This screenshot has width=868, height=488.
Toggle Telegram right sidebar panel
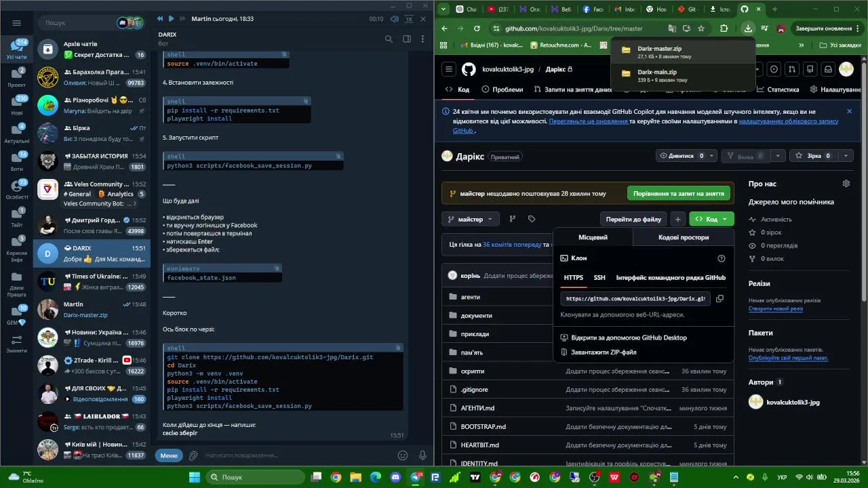pos(406,39)
